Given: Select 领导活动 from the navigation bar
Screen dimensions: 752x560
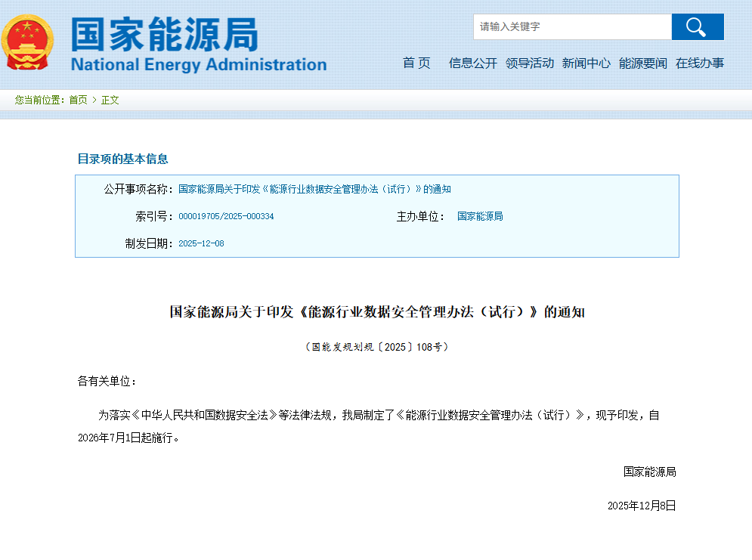Looking at the screenshot, I should 531,63.
